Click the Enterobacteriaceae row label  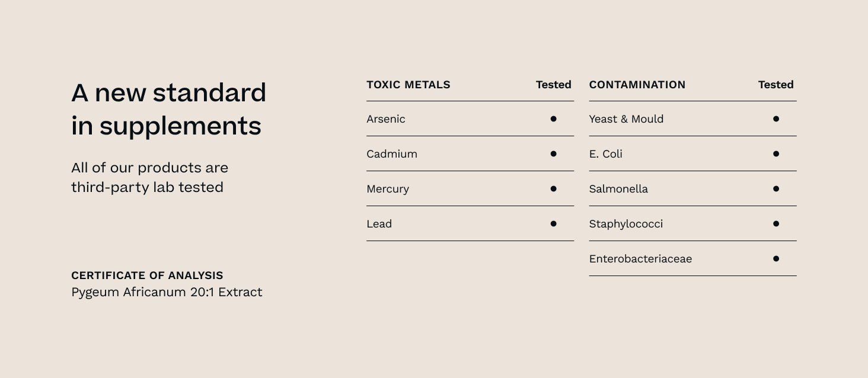click(x=640, y=259)
